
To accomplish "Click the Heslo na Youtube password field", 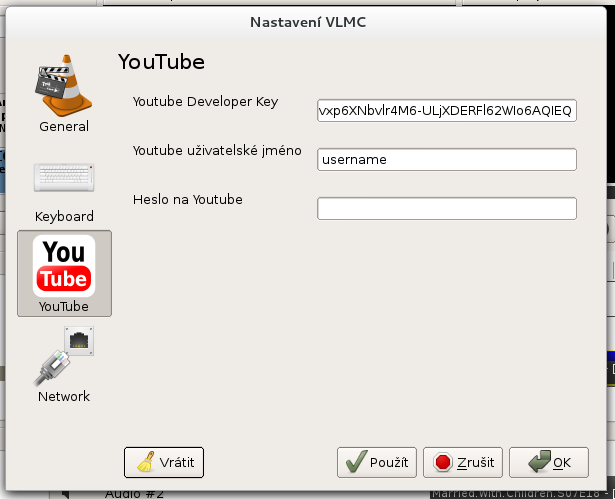I will click(446, 208).
